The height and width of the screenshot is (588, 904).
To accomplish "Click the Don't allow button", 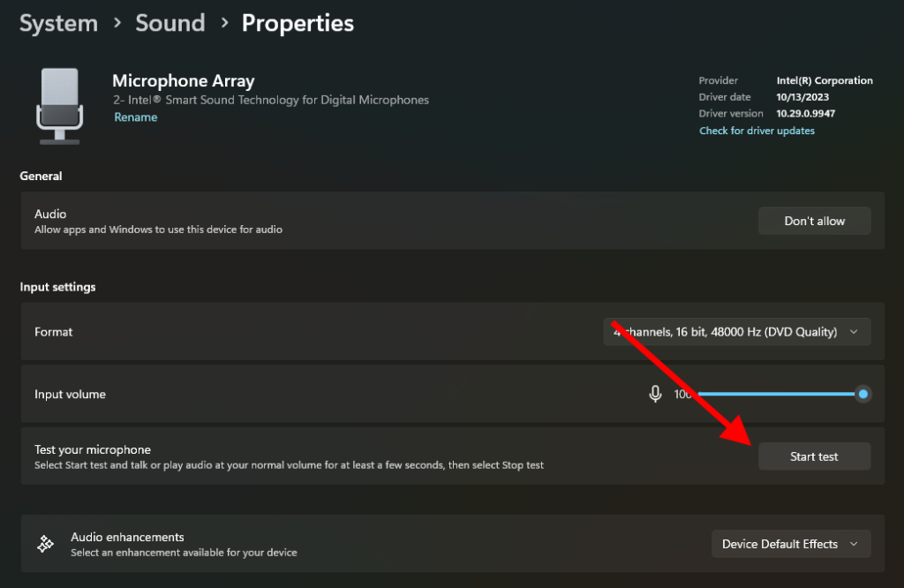I will coord(814,221).
